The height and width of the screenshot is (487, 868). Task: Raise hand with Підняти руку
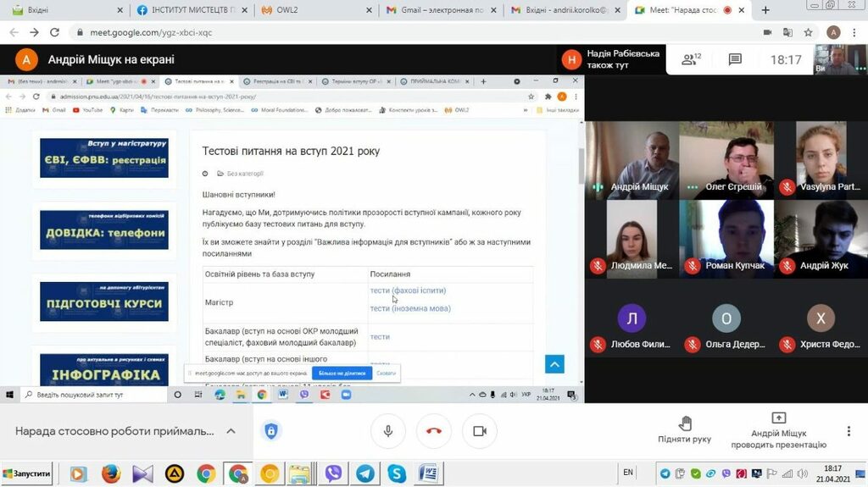[684, 430]
